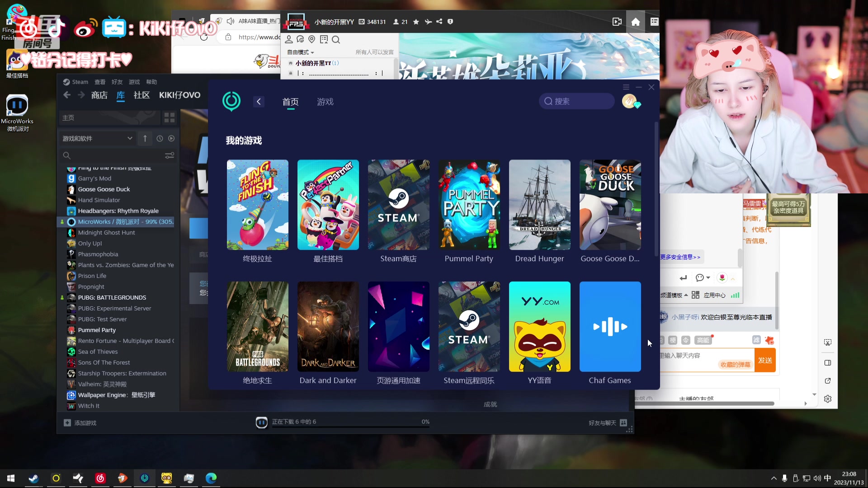This screenshot has height=488, width=868.
Task: Open YY channel search magnifier icon
Action: [336, 40]
